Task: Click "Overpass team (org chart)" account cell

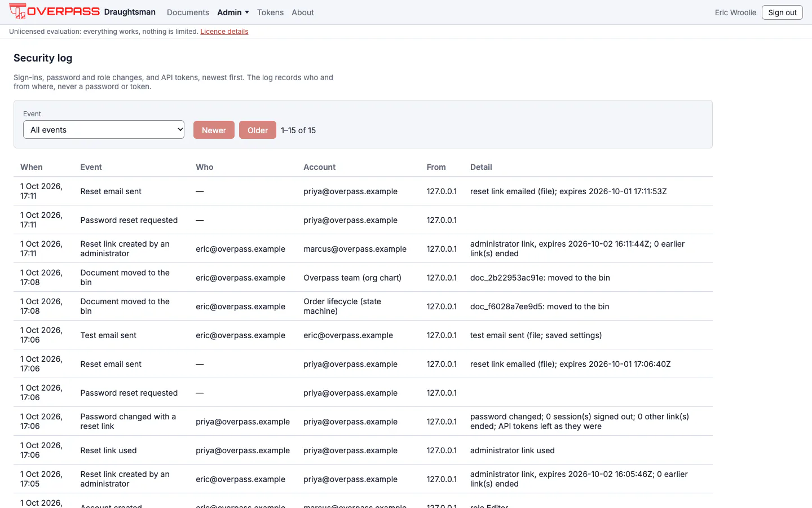Action: 352,278
